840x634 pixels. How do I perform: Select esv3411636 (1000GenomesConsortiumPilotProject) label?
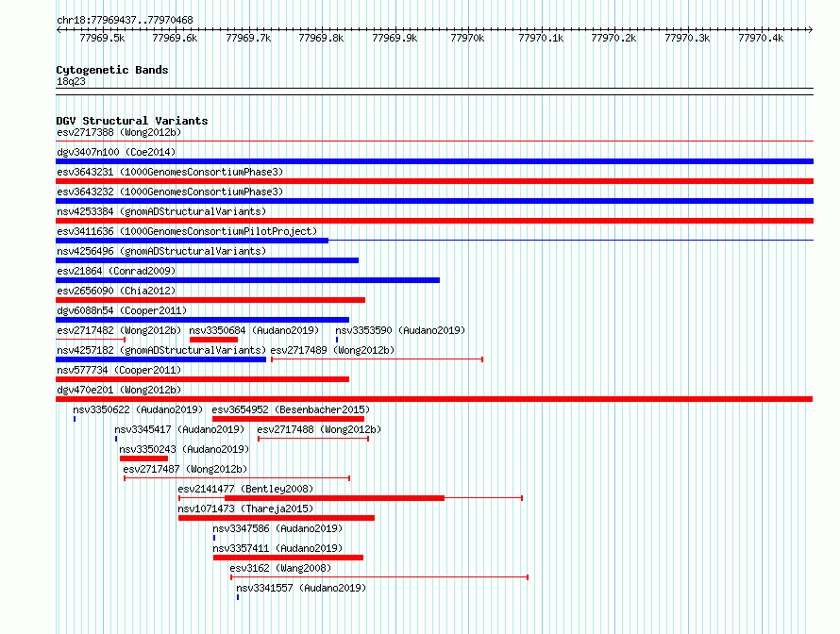tap(187, 231)
